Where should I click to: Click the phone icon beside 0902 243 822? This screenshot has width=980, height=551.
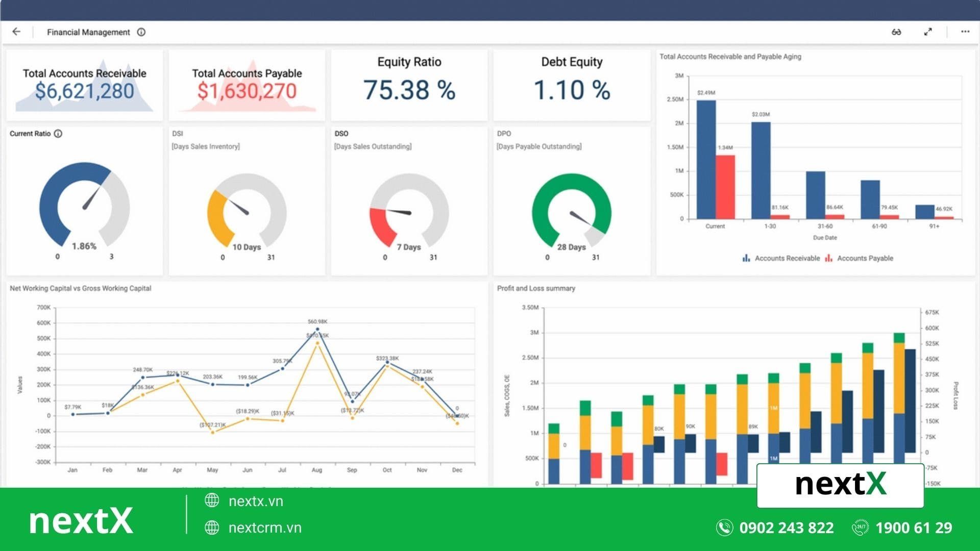point(724,528)
